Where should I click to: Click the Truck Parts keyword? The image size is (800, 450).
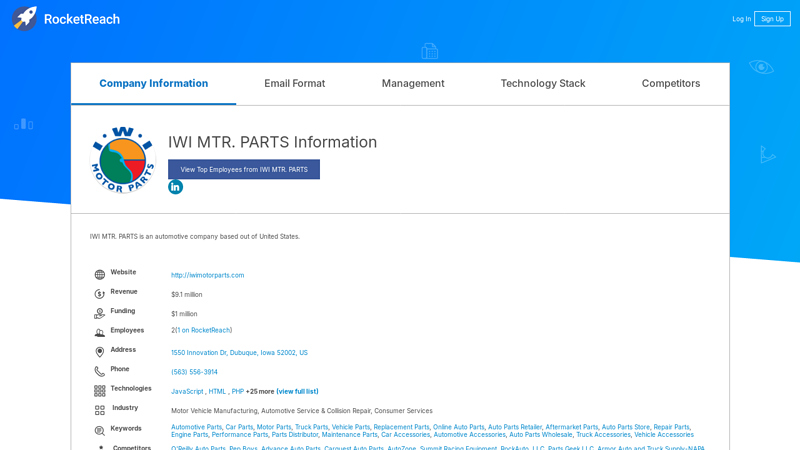click(311, 427)
